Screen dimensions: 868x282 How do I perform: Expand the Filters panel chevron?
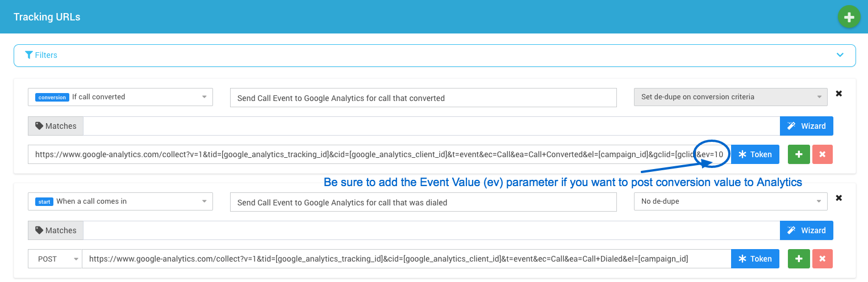pos(840,55)
